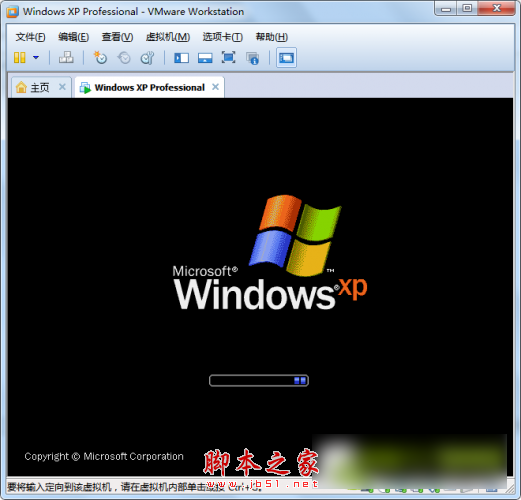This screenshot has height=500, width=521.
Task: Toggle the thumbnail bar icon
Action: click(205, 58)
